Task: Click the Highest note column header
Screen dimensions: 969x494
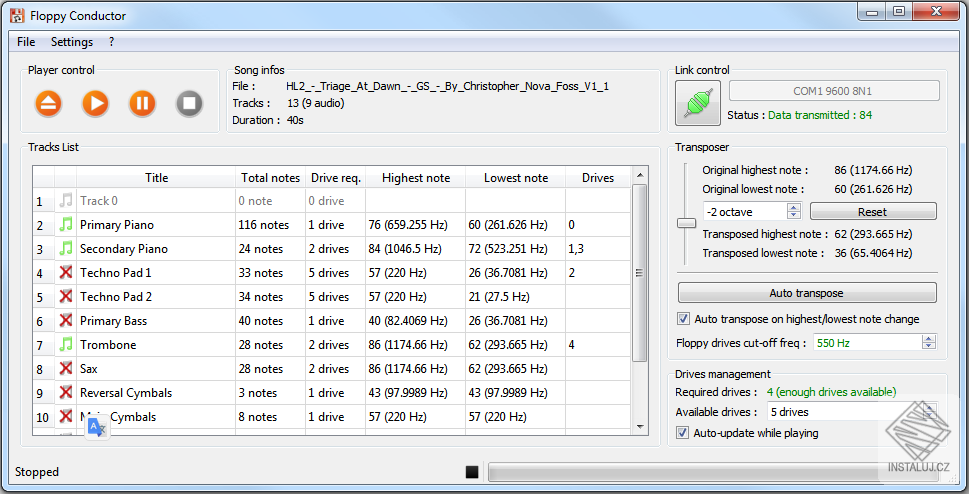Action: (415, 177)
